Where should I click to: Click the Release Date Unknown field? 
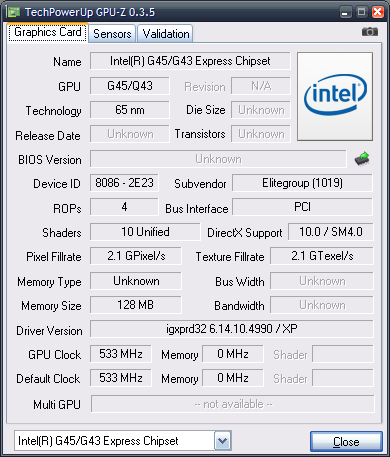click(x=130, y=134)
